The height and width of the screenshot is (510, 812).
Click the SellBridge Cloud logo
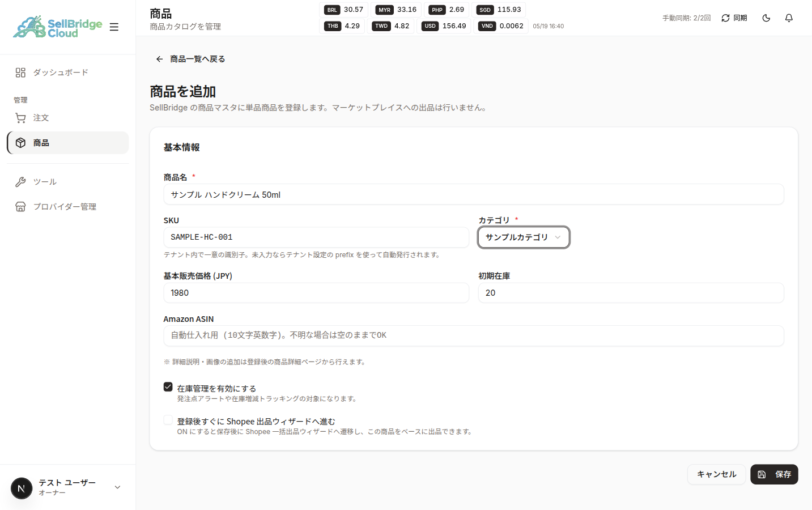pos(57,27)
